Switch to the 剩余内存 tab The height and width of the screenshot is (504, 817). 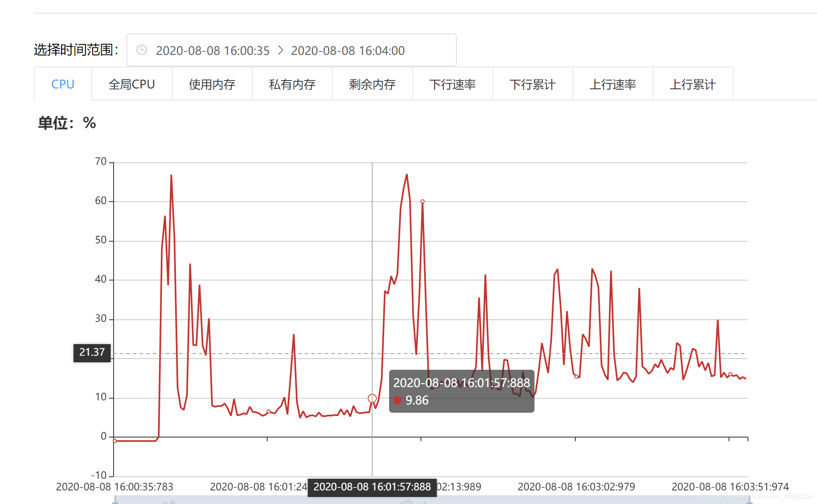point(372,84)
